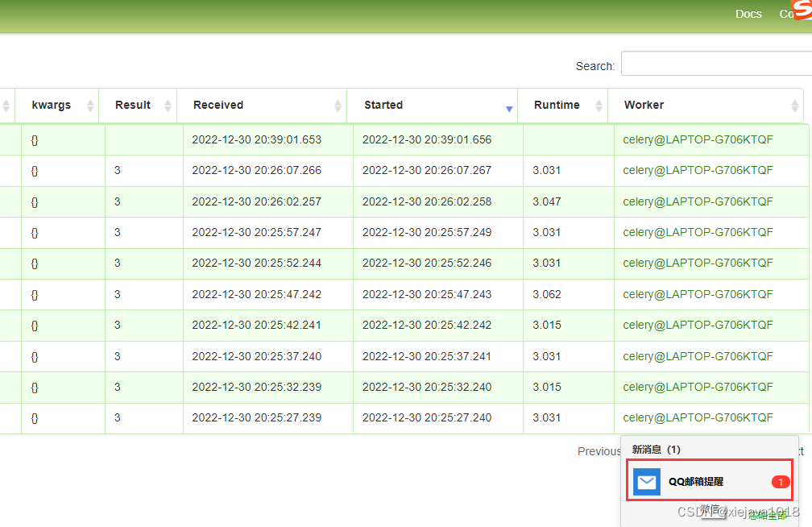Viewport: 812px width, 527px height.
Task: Click the red unread badge showing 1
Action: [x=780, y=482]
